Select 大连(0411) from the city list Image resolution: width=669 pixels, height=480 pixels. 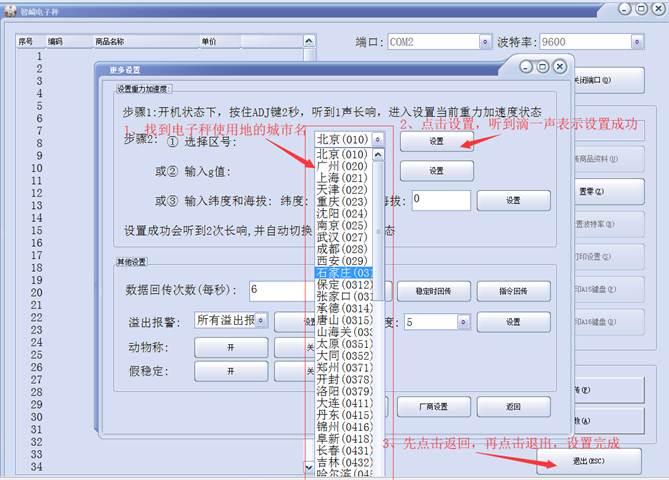click(x=343, y=403)
